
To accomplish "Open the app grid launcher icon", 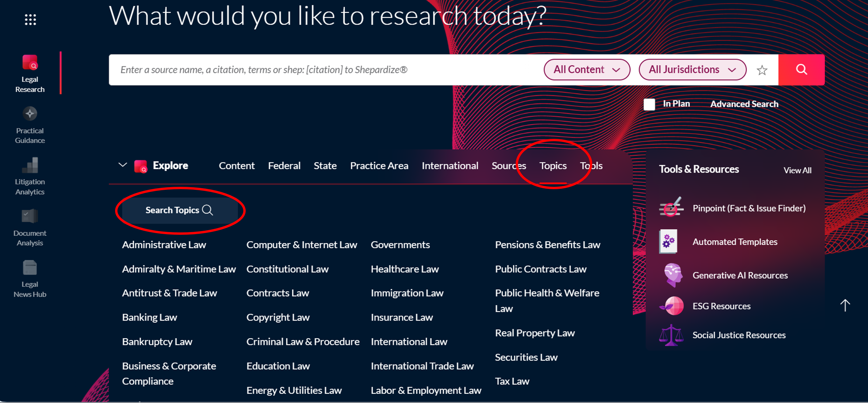I will [x=30, y=20].
